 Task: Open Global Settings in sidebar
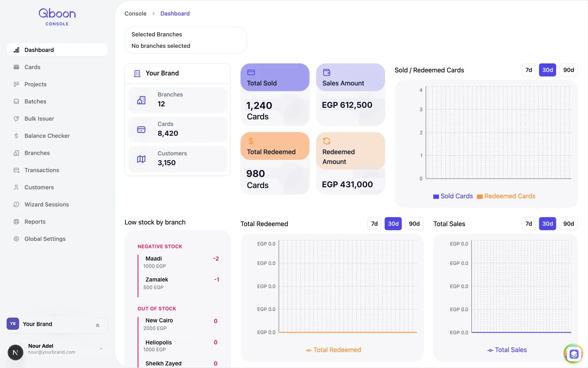[57, 239]
